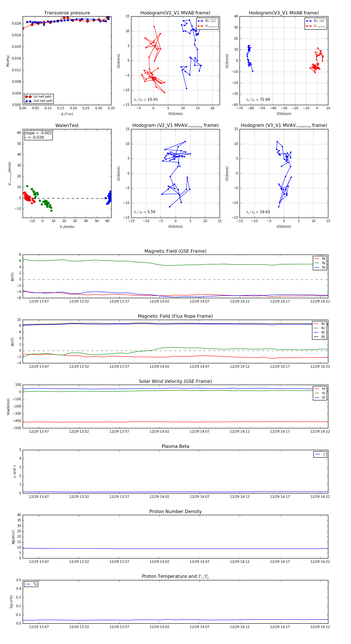Select the "Magnetic Field (GSE Frame)" title
The image size is (351, 644).
point(175,251)
